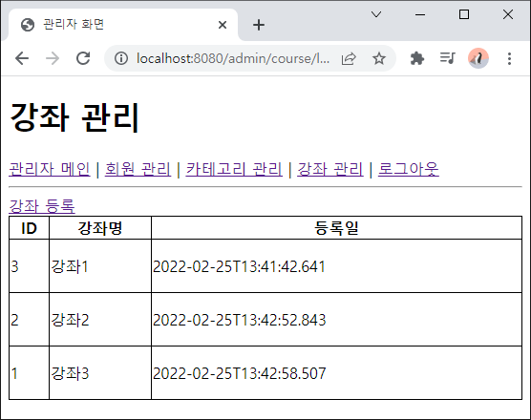The width and height of the screenshot is (531, 420).
Task: Open the 강좌 등록 link
Action: [42, 206]
